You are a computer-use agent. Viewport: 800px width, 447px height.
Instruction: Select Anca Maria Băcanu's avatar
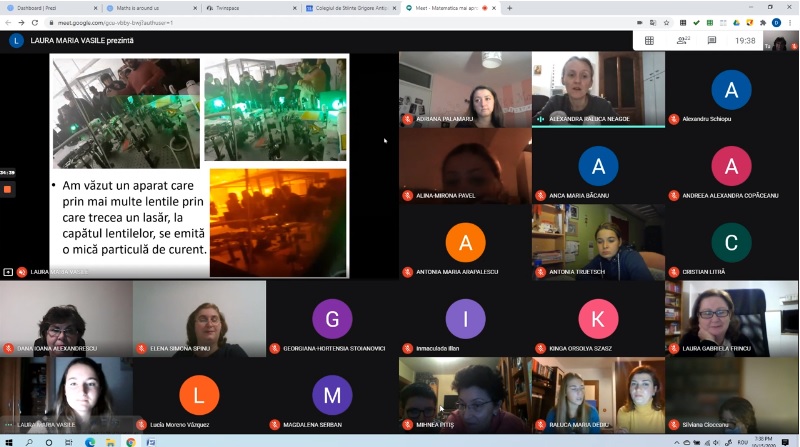(598, 166)
